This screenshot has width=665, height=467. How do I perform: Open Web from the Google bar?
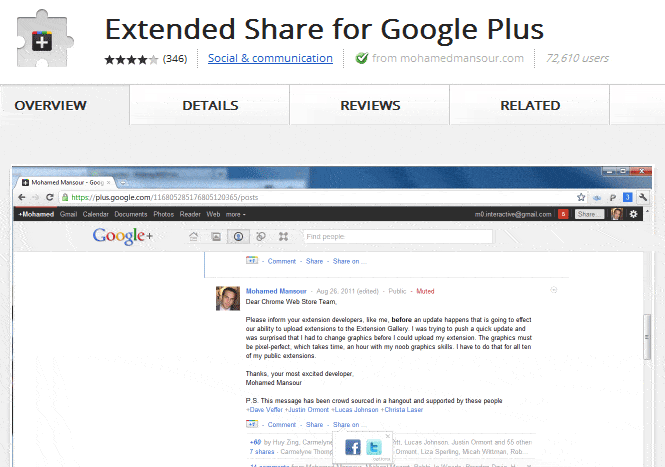[x=213, y=214]
